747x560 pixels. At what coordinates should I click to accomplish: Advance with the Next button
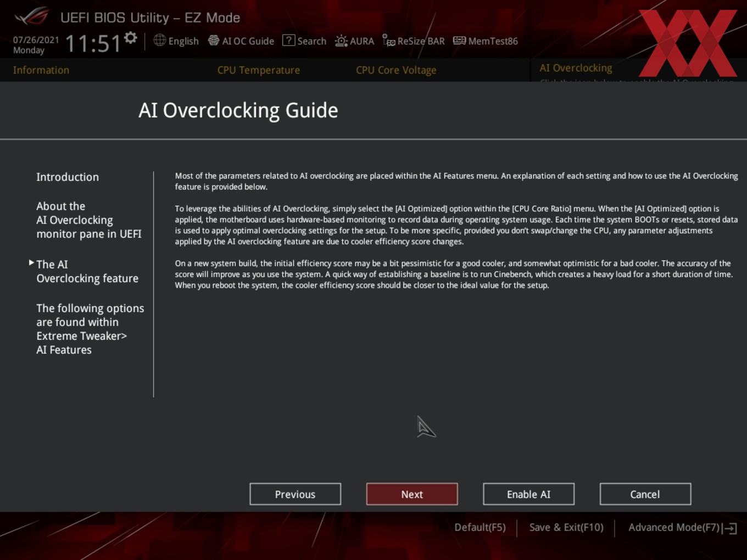(412, 494)
